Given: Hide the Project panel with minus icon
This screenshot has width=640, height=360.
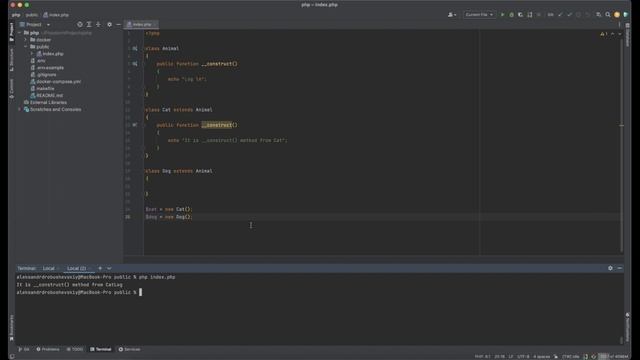Looking at the screenshot, I should click(x=118, y=24).
